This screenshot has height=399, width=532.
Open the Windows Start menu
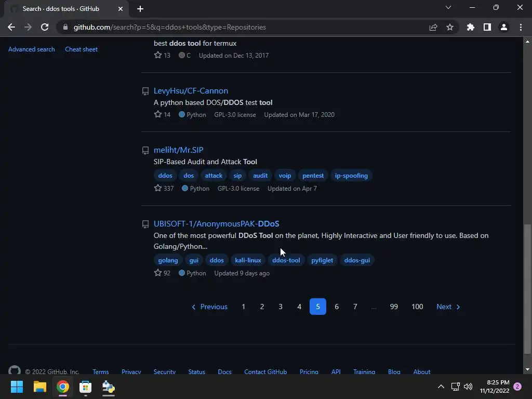(17, 387)
